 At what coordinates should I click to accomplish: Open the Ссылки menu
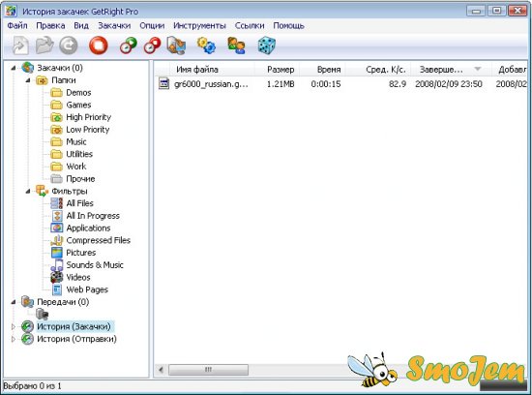click(250, 25)
